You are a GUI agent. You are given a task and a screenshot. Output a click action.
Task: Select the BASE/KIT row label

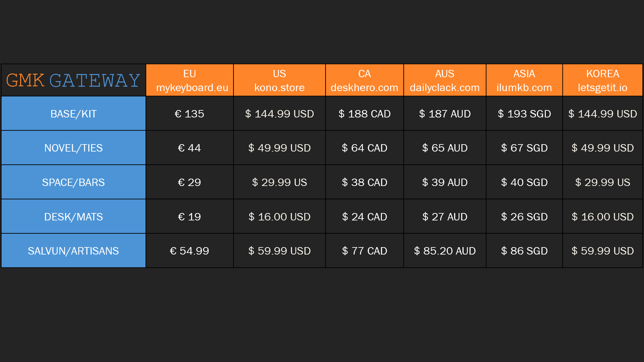(x=73, y=114)
